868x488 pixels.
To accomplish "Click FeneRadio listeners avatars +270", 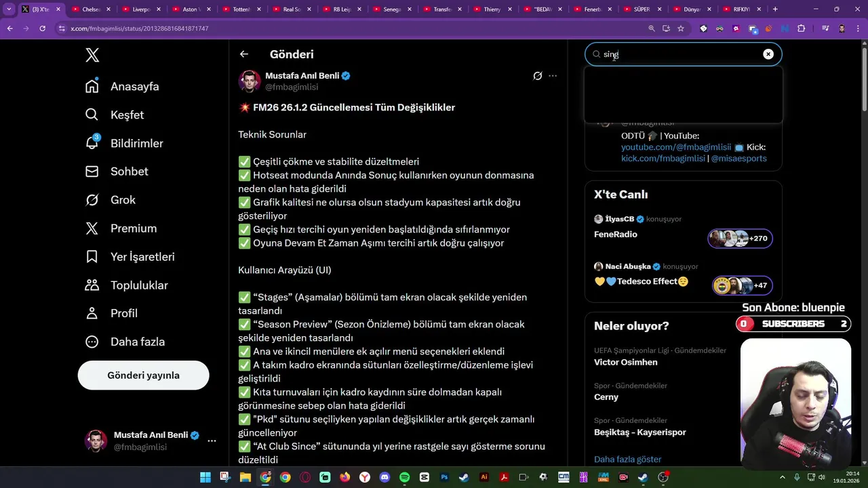I will tap(741, 238).
